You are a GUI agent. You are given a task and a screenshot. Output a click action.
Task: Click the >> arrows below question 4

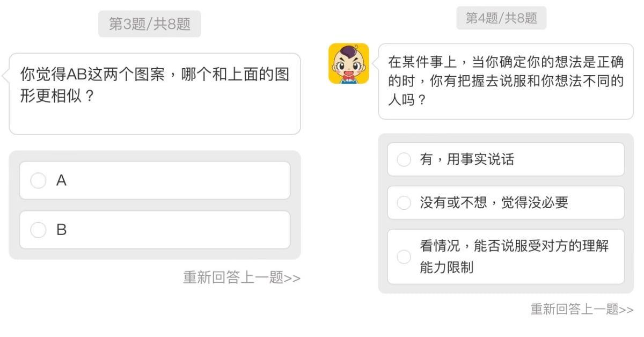(x=626, y=310)
